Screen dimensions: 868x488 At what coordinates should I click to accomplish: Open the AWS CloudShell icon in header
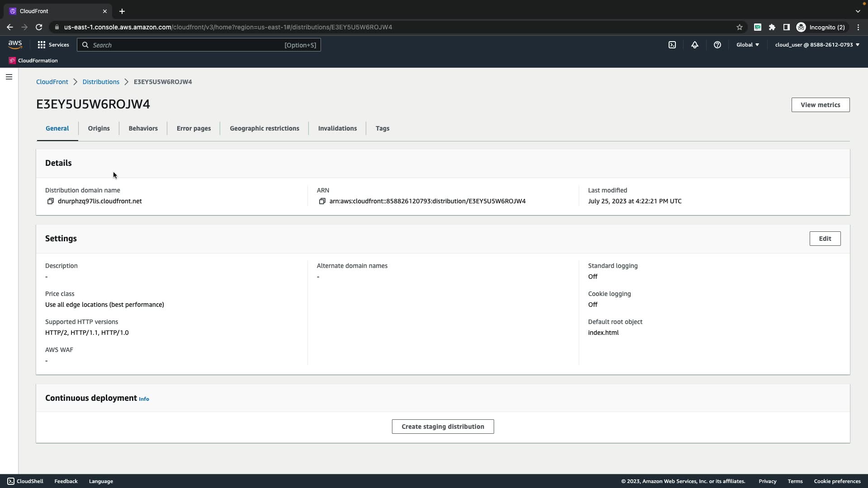click(672, 45)
